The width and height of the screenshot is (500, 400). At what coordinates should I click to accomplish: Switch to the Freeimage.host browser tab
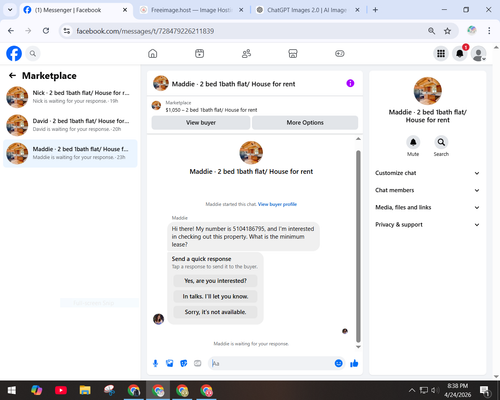[x=191, y=10]
